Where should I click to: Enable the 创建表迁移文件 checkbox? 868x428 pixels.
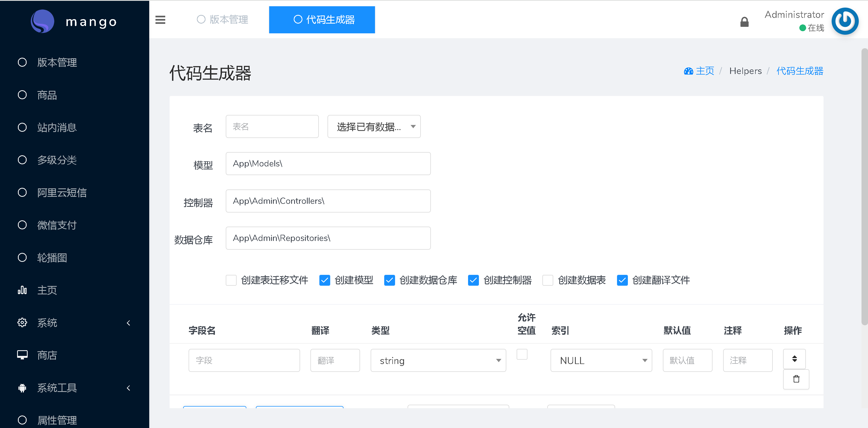coord(231,280)
